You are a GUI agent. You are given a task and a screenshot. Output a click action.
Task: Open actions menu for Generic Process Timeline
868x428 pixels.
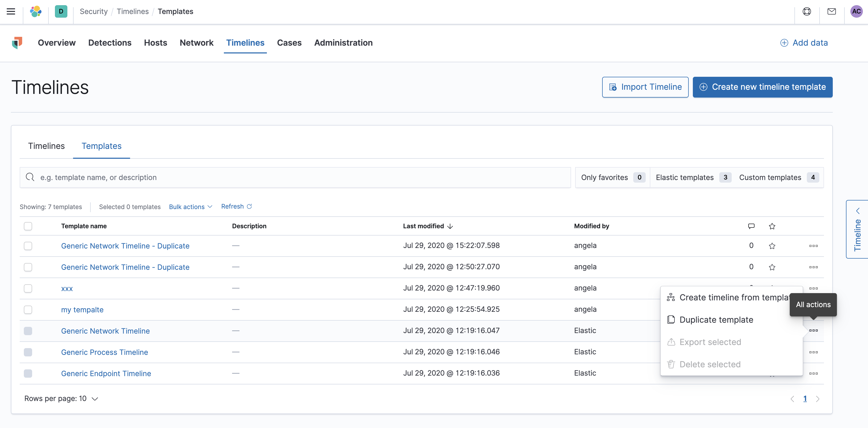[x=813, y=352]
